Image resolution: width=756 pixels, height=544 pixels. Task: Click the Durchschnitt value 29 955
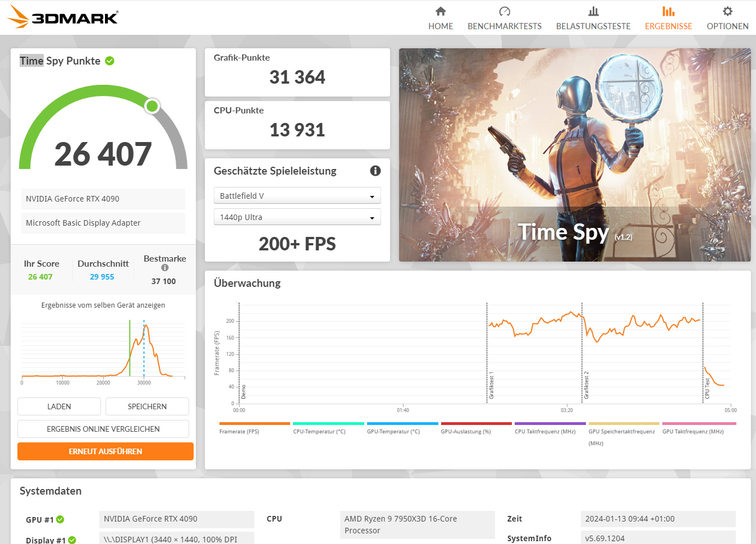coord(102,277)
